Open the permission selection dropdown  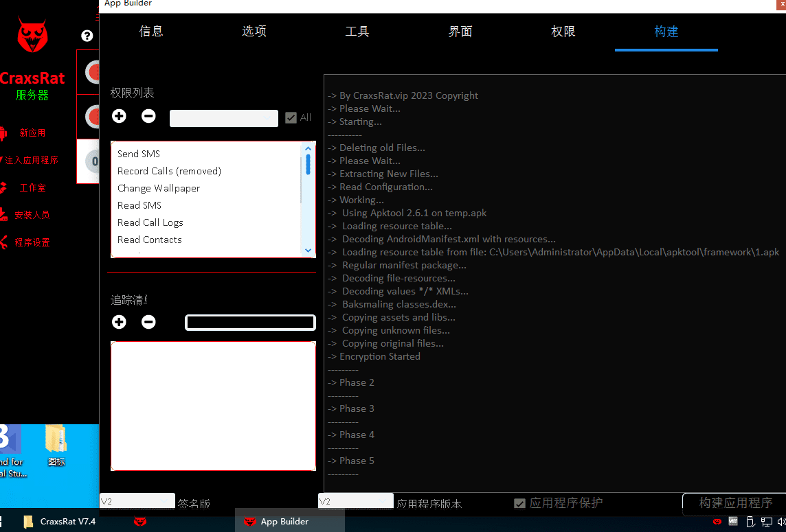pos(223,118)
